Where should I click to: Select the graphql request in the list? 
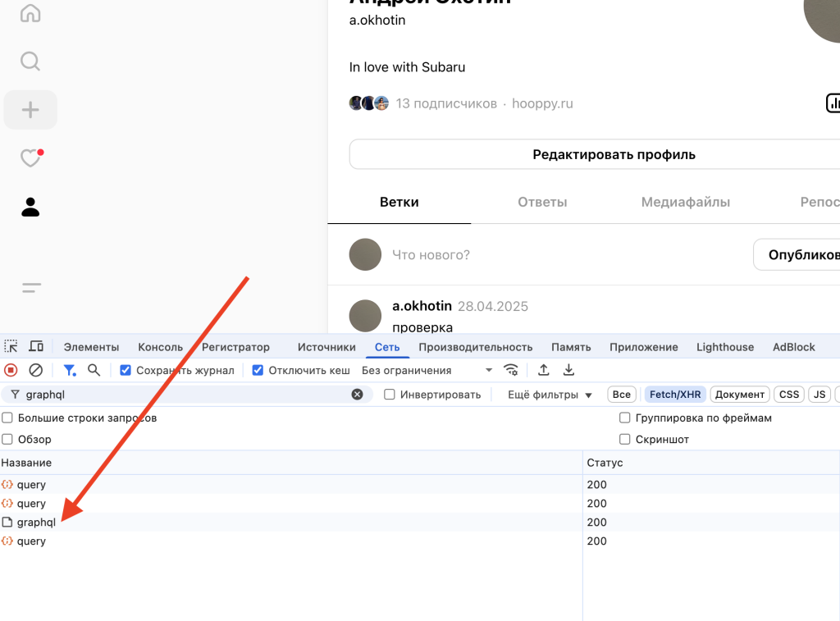[x=36, y=523]
